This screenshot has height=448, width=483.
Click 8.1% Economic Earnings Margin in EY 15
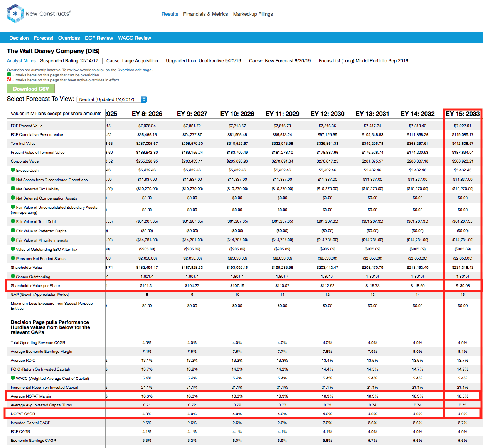pos(463,352)
